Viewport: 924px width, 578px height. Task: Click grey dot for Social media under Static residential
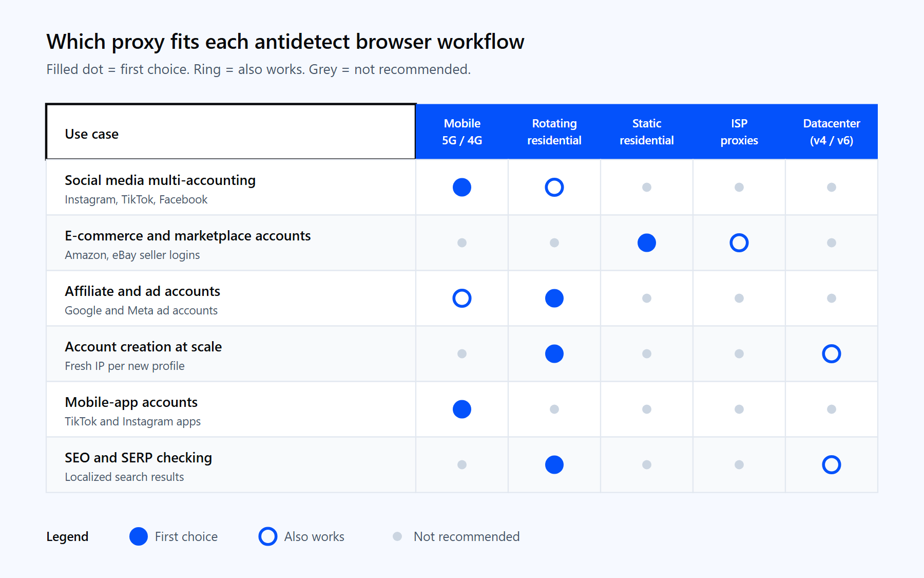pos(647,187)
